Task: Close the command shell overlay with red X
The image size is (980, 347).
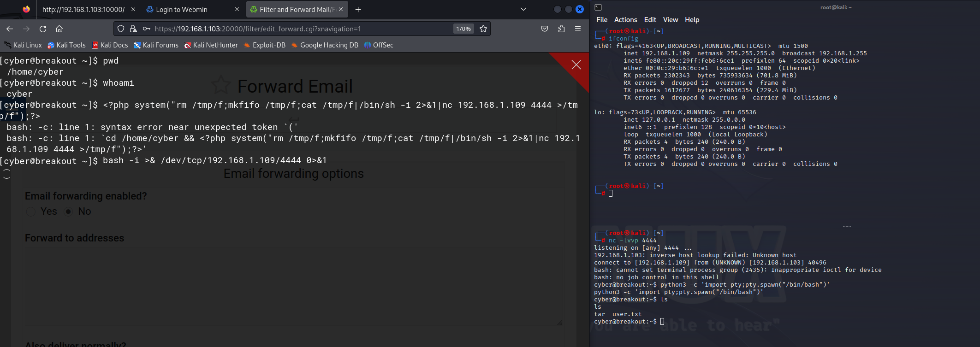Action: (576, 65)
